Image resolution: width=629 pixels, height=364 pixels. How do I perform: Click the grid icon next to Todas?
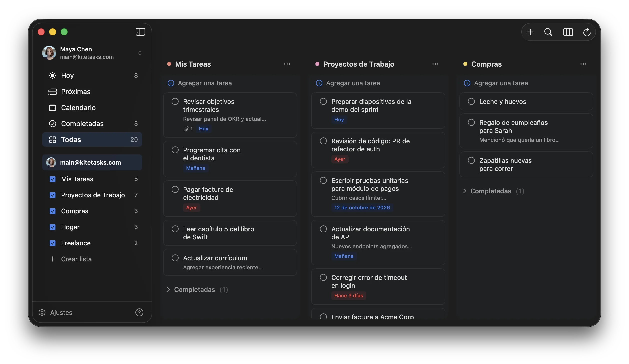tap(52, 140)
